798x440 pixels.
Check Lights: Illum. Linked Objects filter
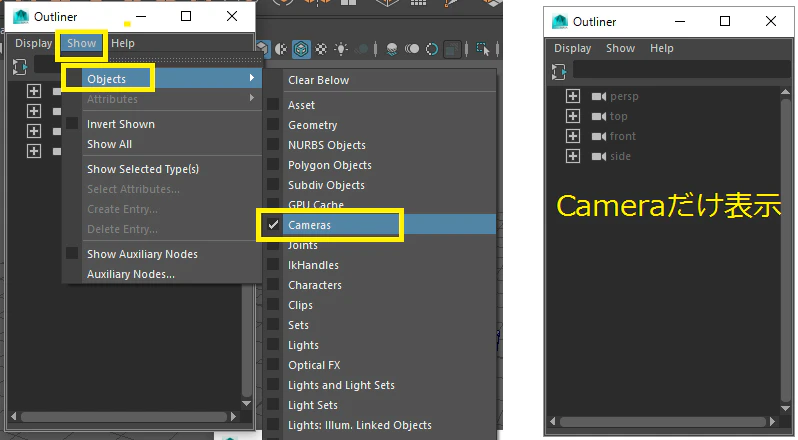pyautogui.click(x=273, y=424)
